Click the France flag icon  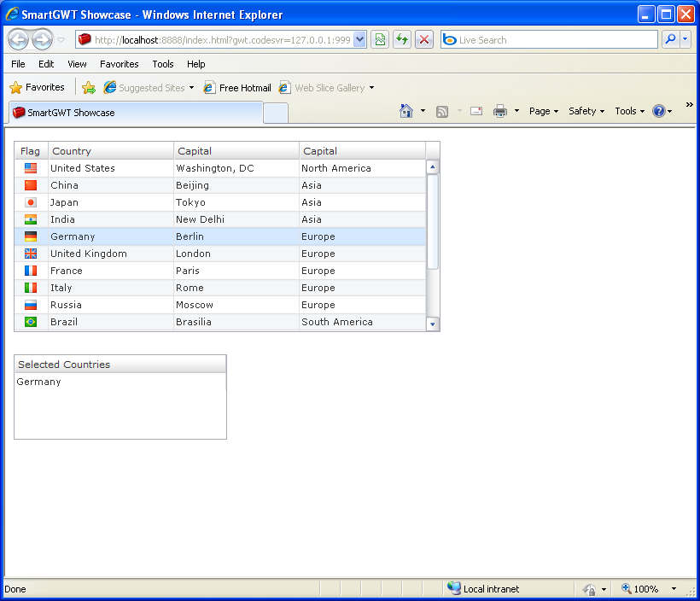point(31,271)
